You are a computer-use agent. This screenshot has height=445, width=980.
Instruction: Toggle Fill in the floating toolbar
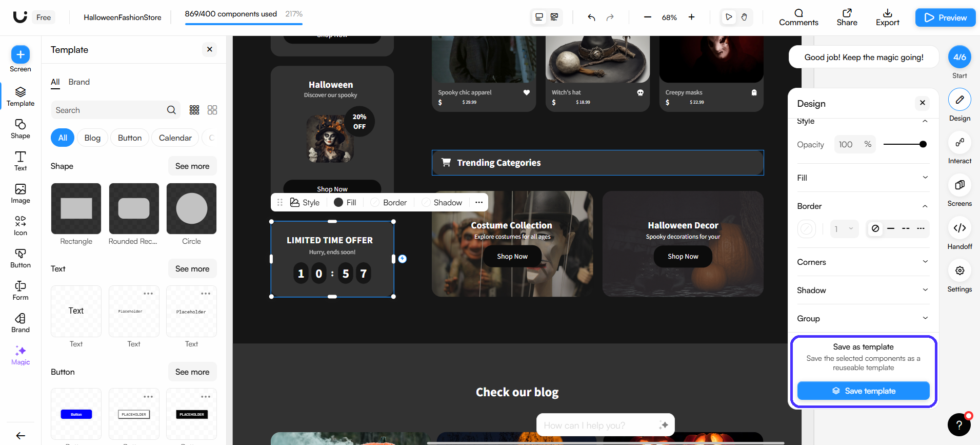[x=345, y=202]
